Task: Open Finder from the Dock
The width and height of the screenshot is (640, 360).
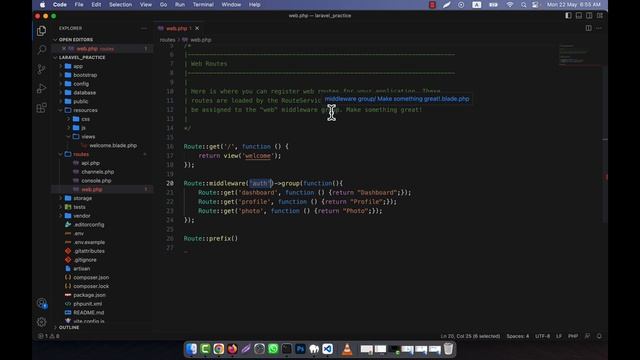Action: coord(191,349)
